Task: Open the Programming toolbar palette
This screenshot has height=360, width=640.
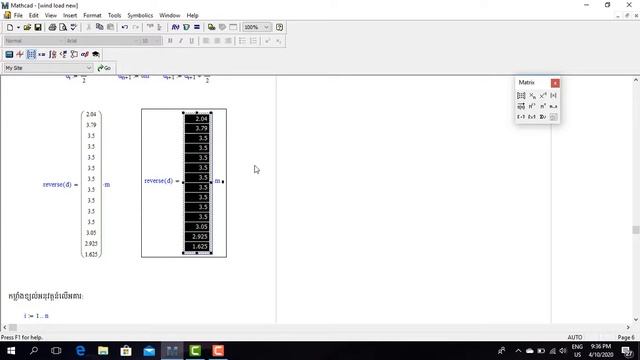Action: point(74,54)
